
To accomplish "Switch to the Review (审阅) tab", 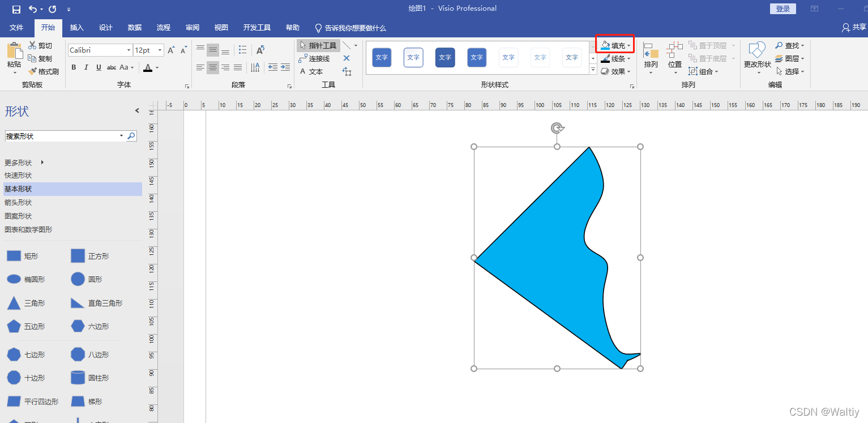I will click(192, 28).
